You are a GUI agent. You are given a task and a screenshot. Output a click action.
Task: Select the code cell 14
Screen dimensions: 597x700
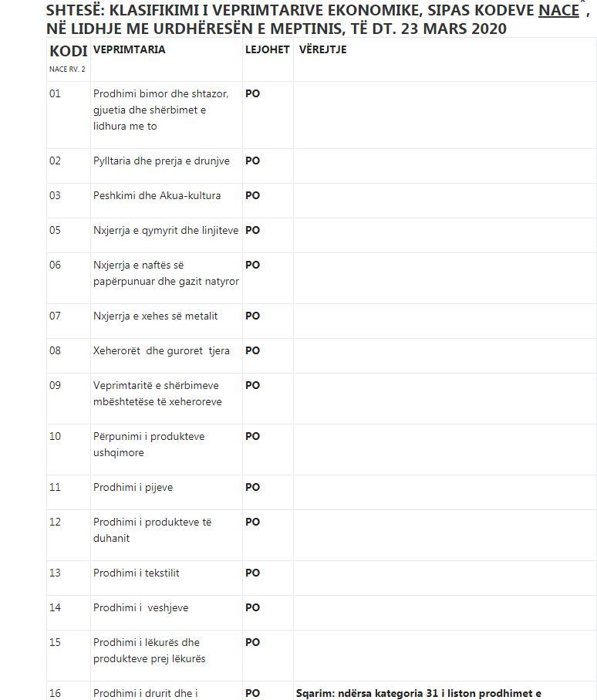(x=55, y=608)
